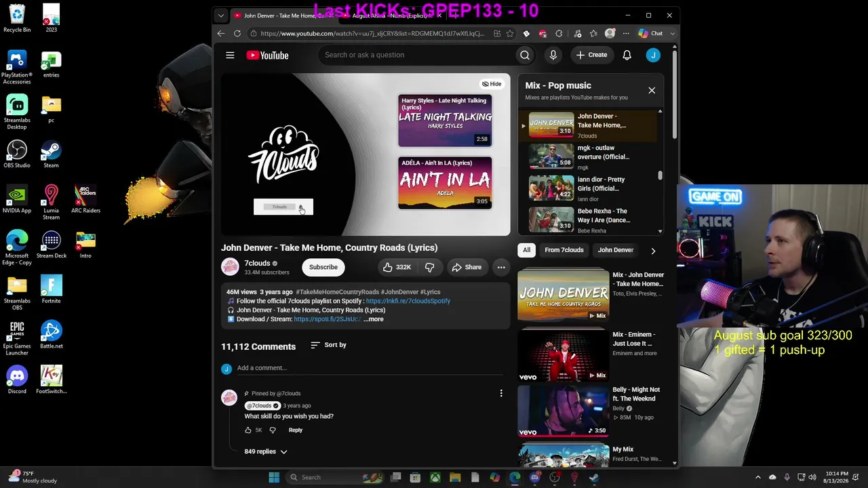The image size is (868, 488).
Task: Select the All filter chip
Action: [527, 250]
